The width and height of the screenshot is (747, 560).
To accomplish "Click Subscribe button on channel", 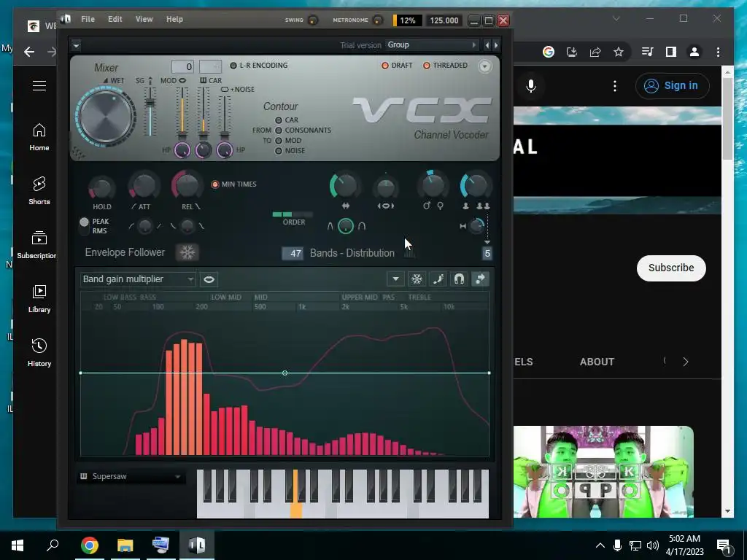I will pyautogui.click(x=671, y=268).
